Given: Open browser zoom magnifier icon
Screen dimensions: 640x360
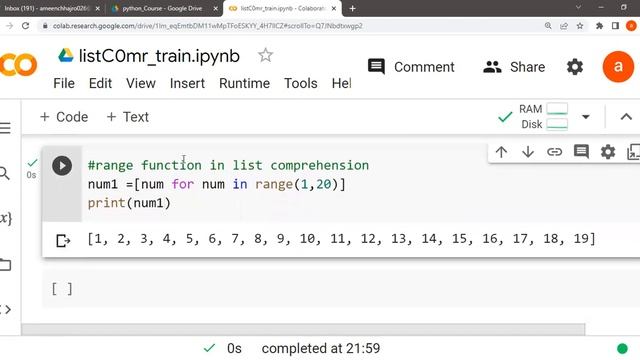Looking at the screenshot, I should [x=548, y=26].
